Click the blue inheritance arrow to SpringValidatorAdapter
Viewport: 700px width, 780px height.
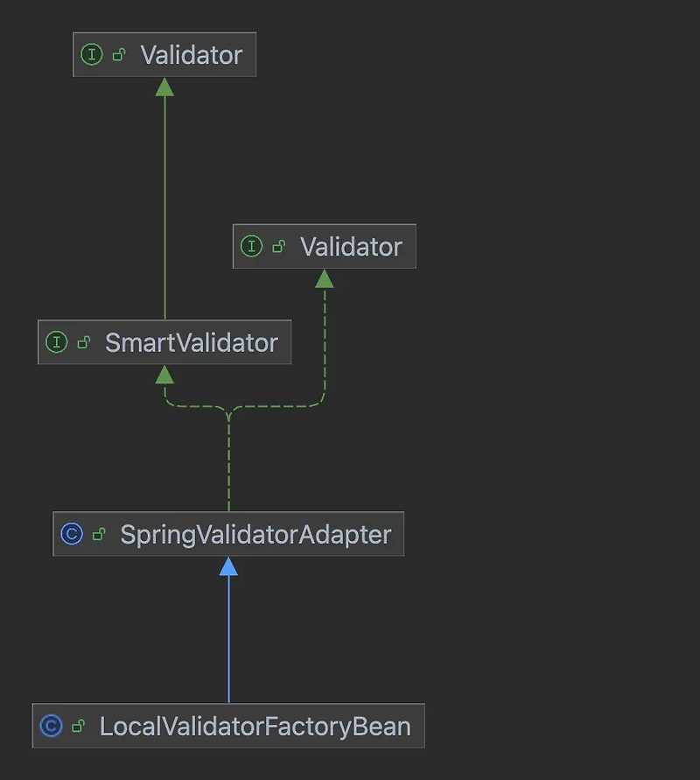(x=229, y=630)
